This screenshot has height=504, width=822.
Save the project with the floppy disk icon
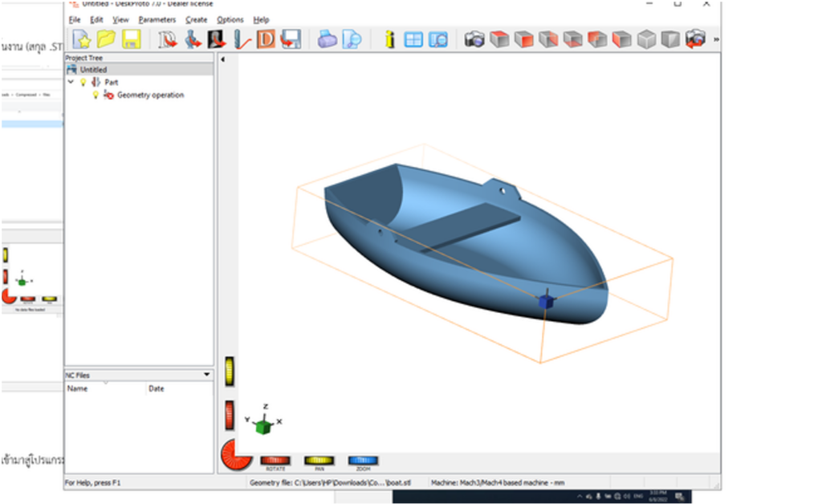tap(130, 39)
